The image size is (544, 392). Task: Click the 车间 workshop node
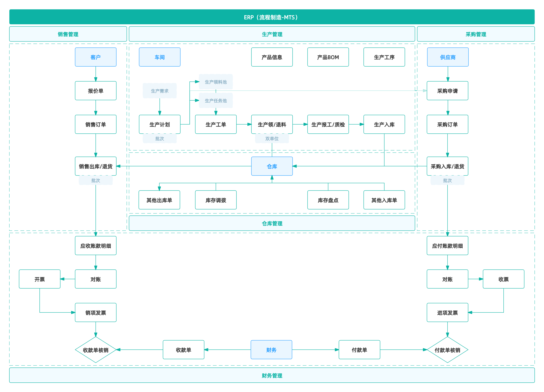(x=159, y=57)
